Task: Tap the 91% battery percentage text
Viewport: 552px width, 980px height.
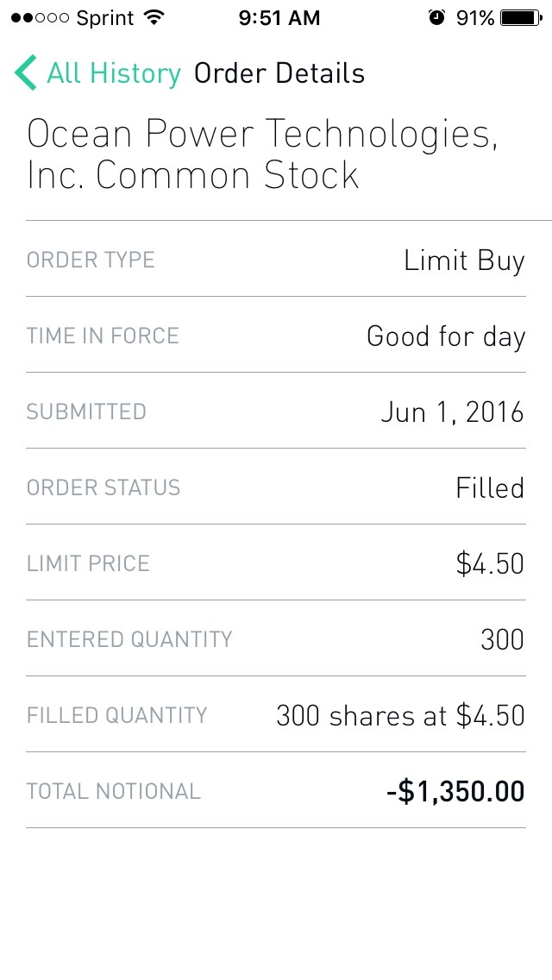Action: point(475,18)
